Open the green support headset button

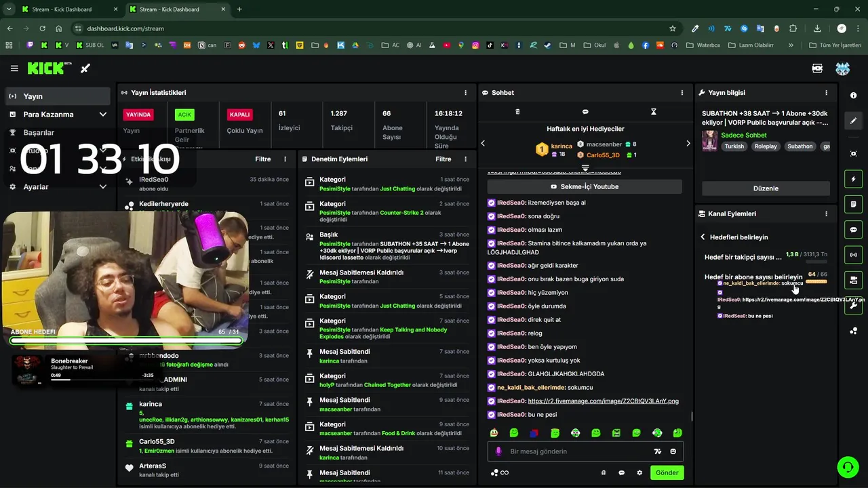[848, 467]
